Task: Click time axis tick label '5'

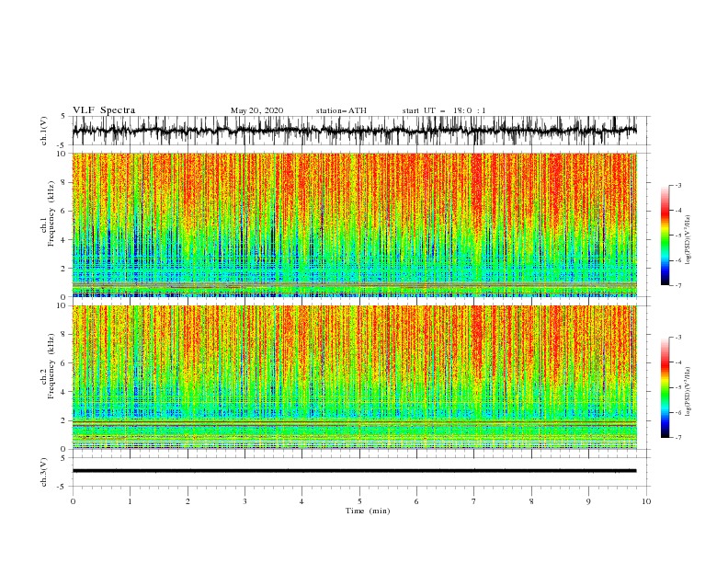Action: point(359,501)
